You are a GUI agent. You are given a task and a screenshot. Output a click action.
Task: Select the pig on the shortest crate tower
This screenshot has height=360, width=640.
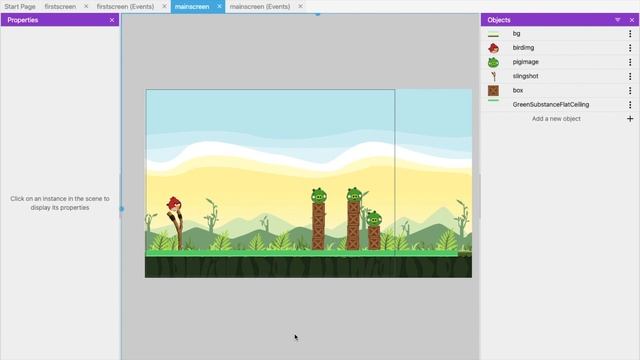coord(374,219)
